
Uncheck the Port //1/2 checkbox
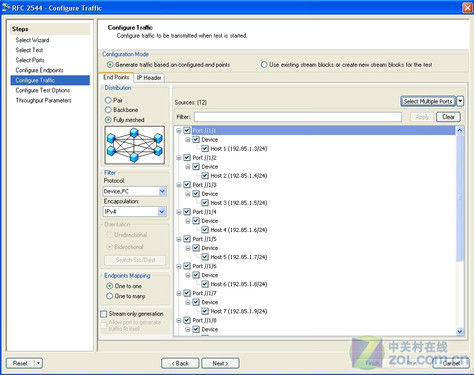coord(187,157)
